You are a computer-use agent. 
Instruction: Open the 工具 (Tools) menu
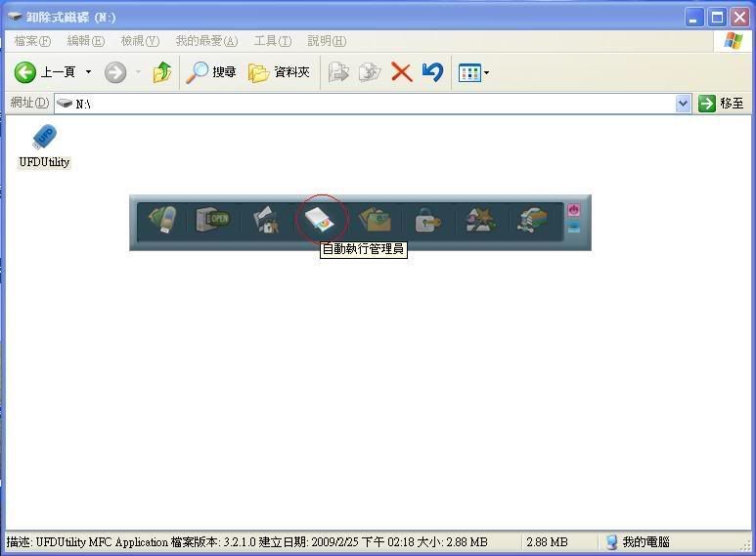tap(272, 41)
